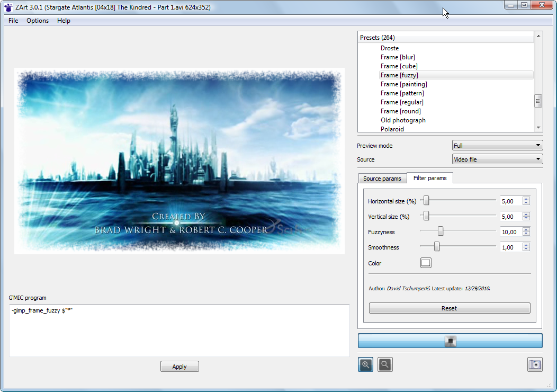Screen dimensions: 557x392
Task: Decrease Smoothness with down arrow
Action: coord(526,249)
